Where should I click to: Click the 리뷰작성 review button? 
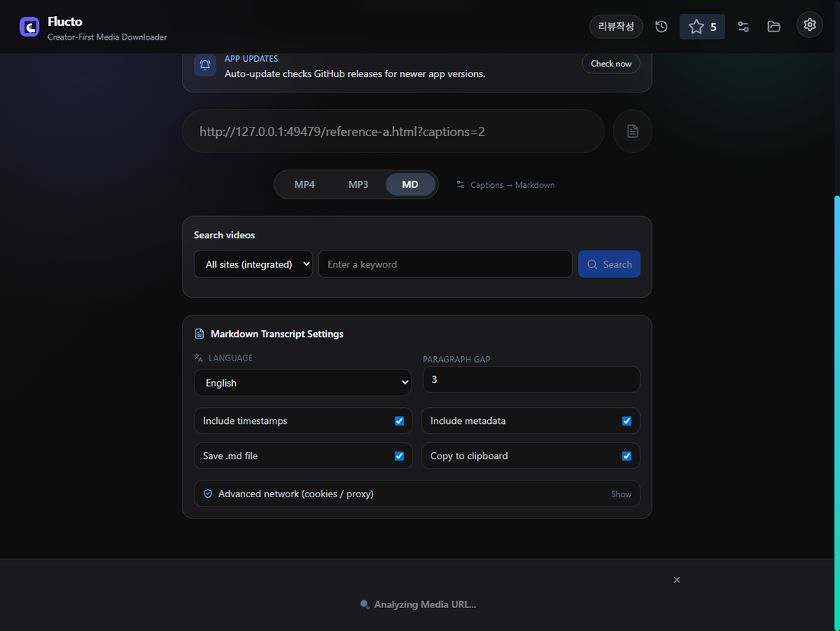coord(616,26)
